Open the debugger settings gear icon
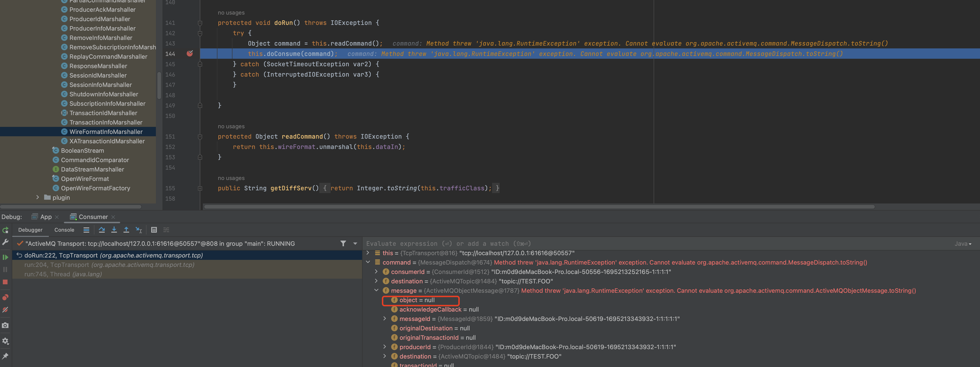This screenshot has height=367, width=980. pos(5,341)
